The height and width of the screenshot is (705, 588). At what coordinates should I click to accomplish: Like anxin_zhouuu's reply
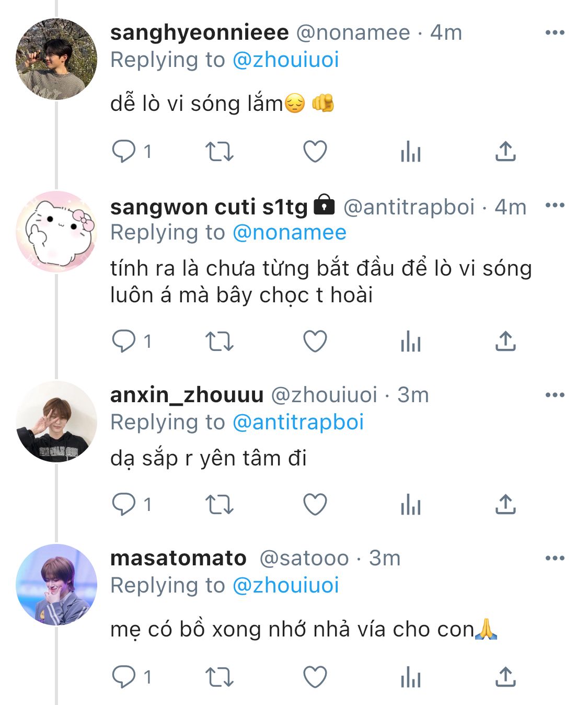pyautogui.click(x=315, y=505)
